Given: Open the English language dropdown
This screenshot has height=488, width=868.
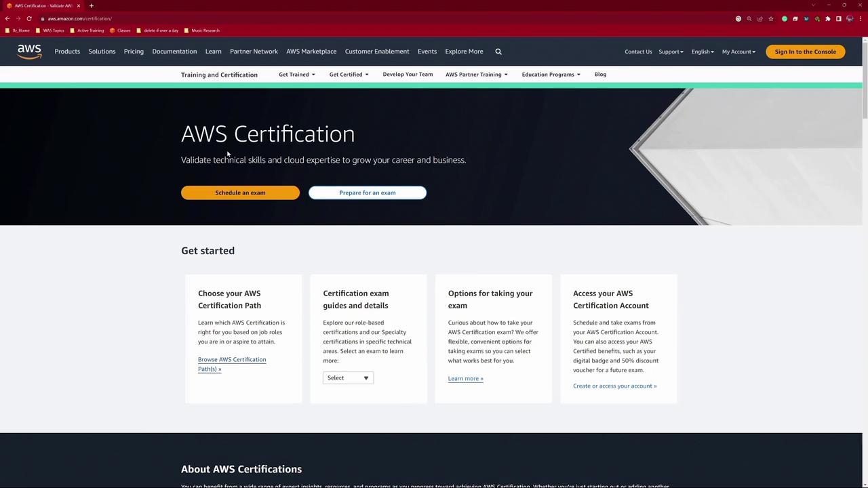Looking at the screenshot, I should click(703, 52).
